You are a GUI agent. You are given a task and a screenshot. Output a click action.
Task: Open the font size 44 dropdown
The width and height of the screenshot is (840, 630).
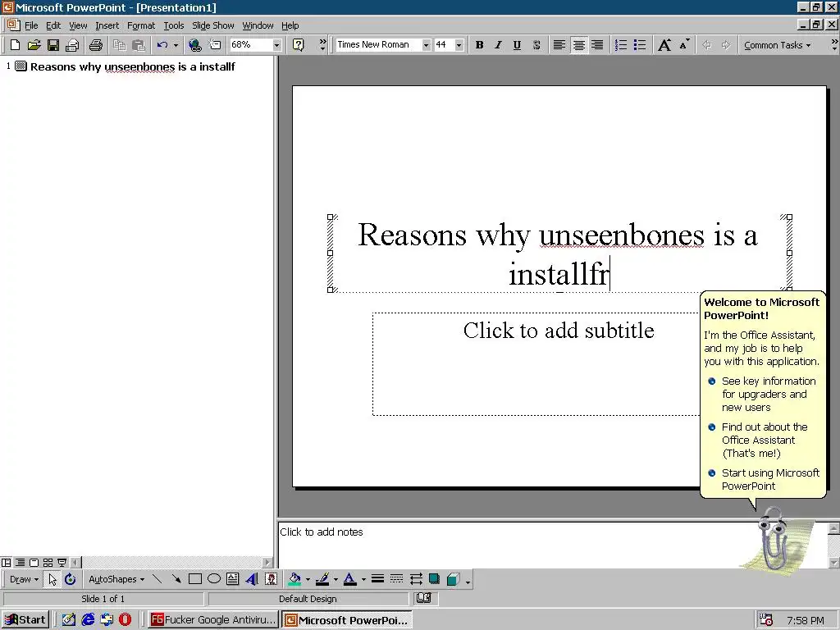pyautogui.click(x=459, y=45)
